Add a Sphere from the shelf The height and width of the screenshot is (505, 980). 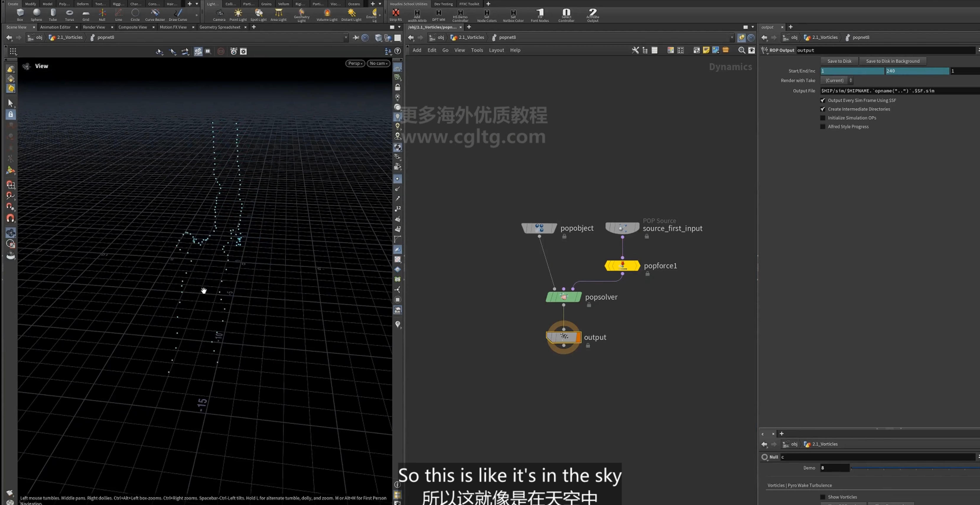(x=37, y=14)
